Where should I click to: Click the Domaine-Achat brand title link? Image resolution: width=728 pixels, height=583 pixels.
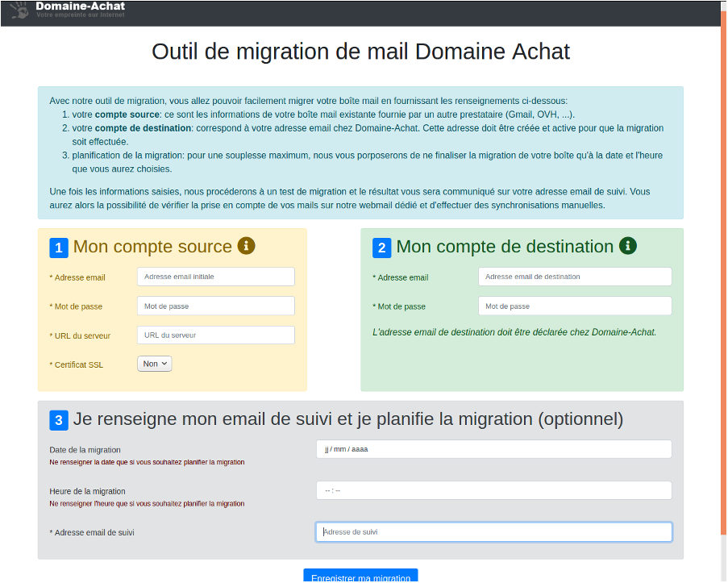[x=81, y=6]
